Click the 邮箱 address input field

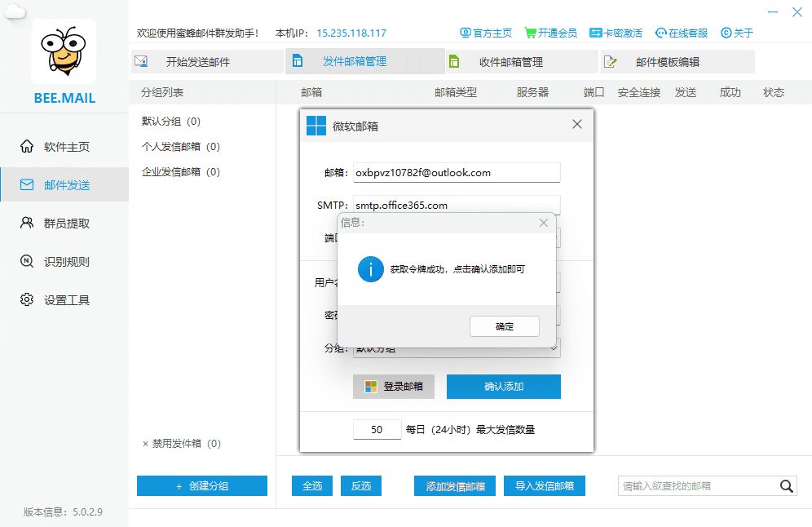click(x=457, y=173)
